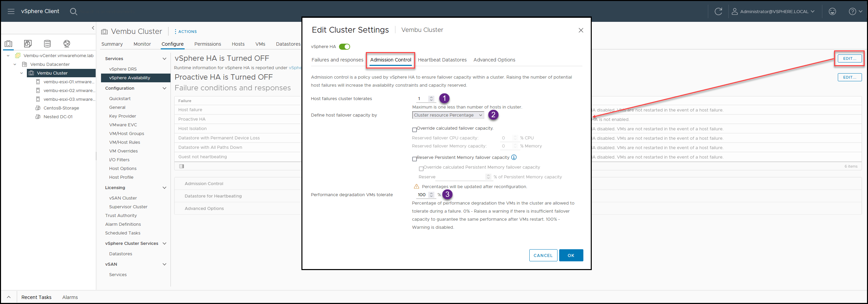Image resolution: width=868 pixels, height=304 pixels.
Task: Open the Summary tab
Action: pos(112,44)
